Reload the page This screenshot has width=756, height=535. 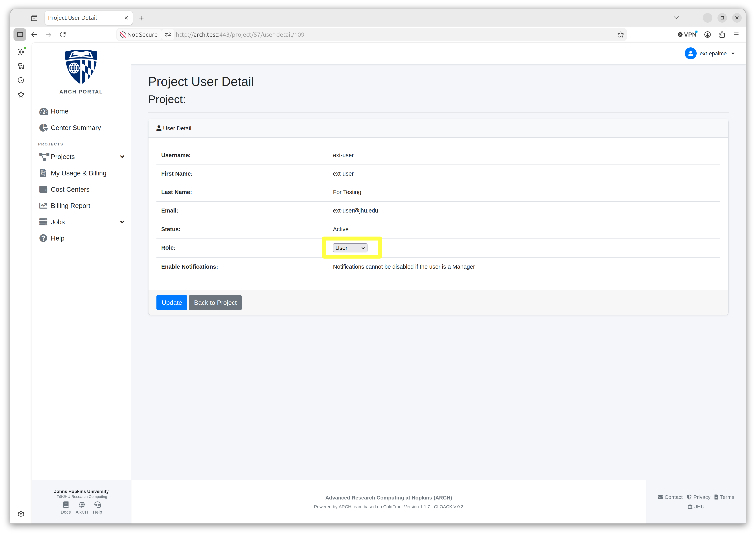[x=63, y=35]
